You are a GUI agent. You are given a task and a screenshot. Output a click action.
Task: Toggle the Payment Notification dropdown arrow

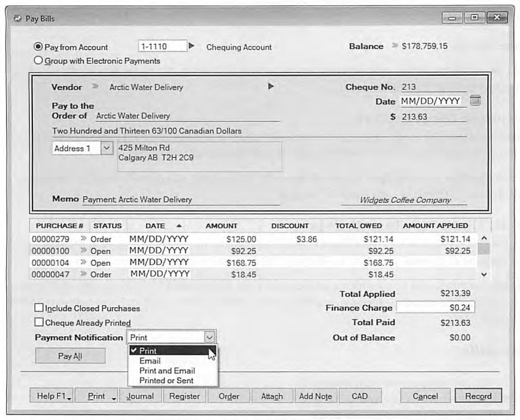click(210, 337)
